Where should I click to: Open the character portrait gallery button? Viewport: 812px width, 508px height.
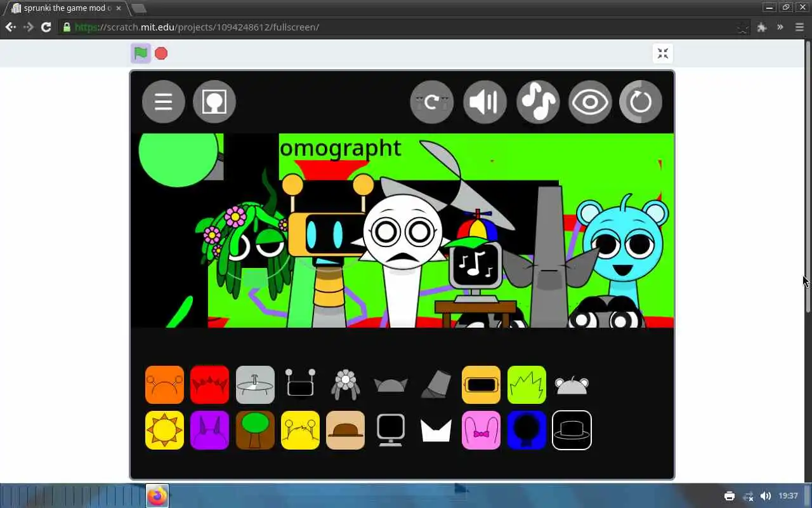[x=214, y=102]
